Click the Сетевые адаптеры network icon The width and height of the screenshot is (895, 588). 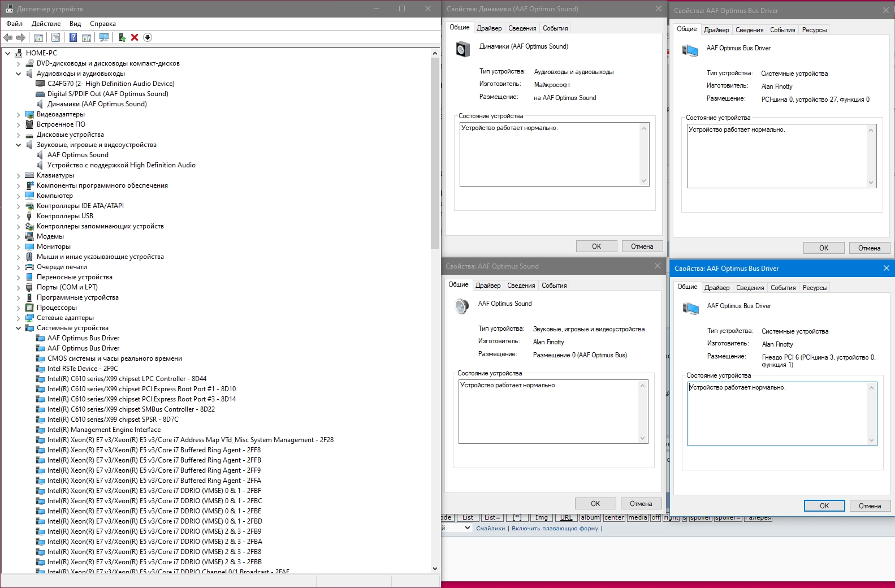point(29,318)
